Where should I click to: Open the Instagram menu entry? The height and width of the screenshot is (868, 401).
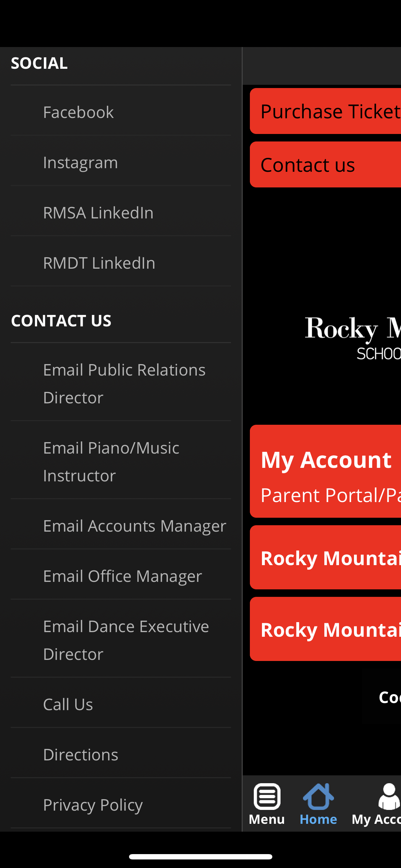[x=121, y=162]
